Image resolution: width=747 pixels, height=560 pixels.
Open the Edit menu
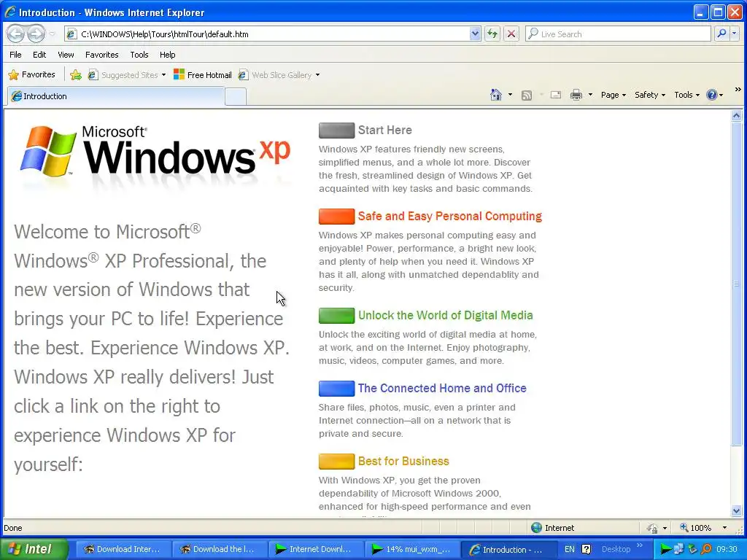click(39, 55)
